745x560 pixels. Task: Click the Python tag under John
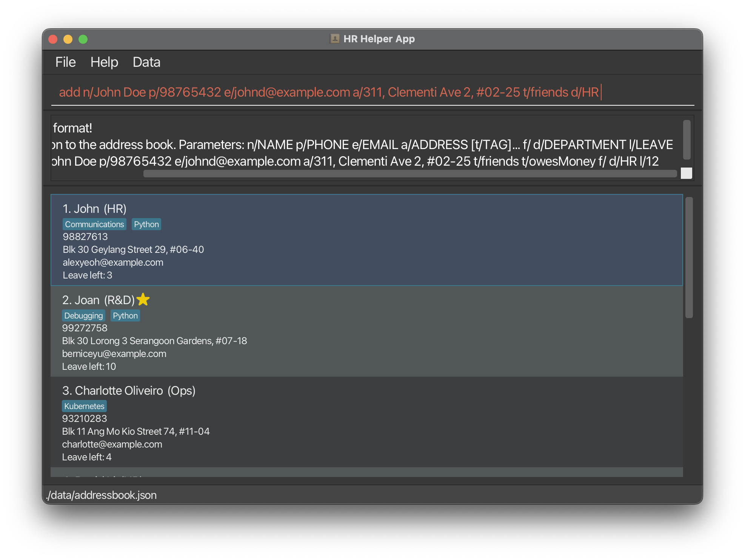pyautogui.click(x=146, y=225)
